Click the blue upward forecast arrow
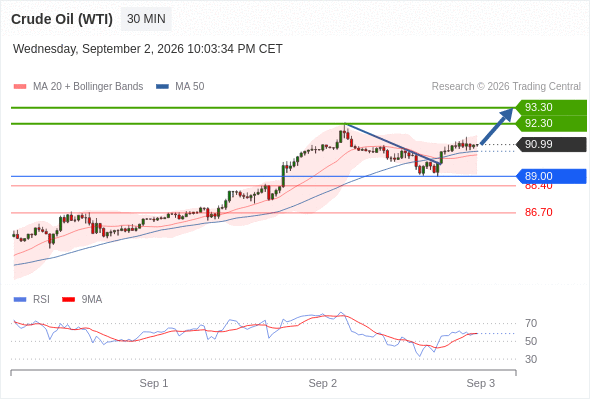Image resolution: width=590 pixels, height=400 pixels. click(x=497, y=126)
